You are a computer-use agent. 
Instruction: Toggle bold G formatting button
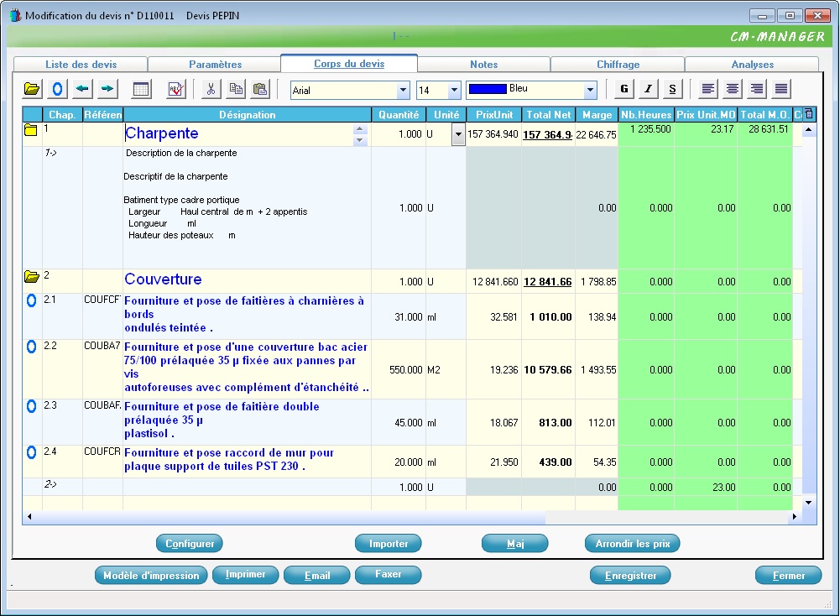click(624, 89)
